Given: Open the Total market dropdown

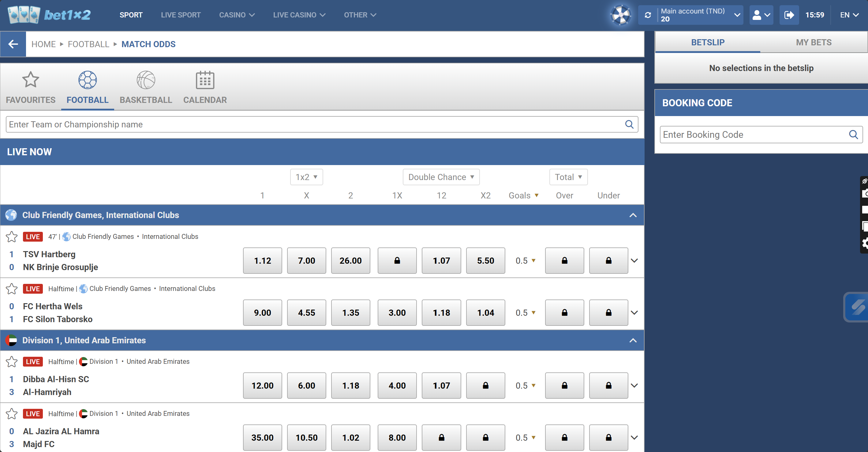Looking at the screenshot, I should point(568,177).
